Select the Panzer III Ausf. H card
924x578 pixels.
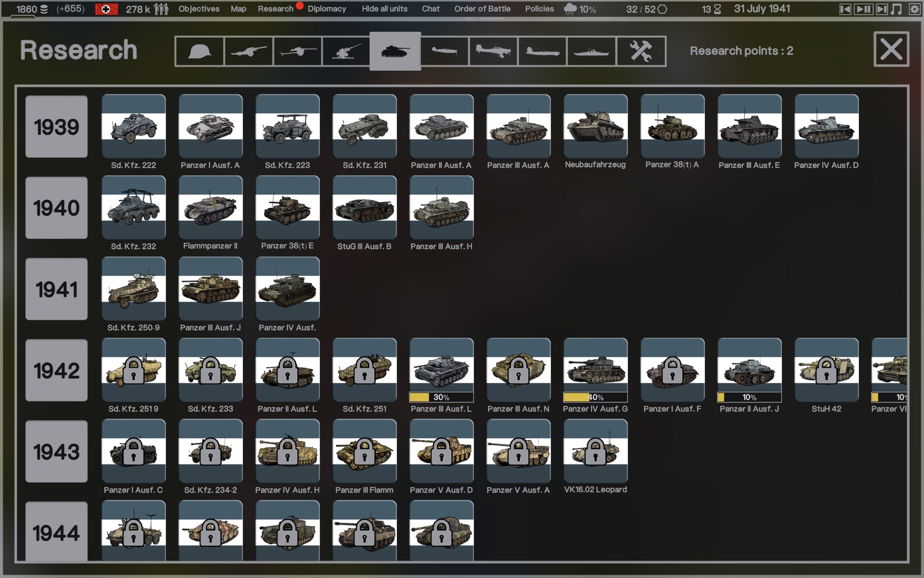(442, 208)
